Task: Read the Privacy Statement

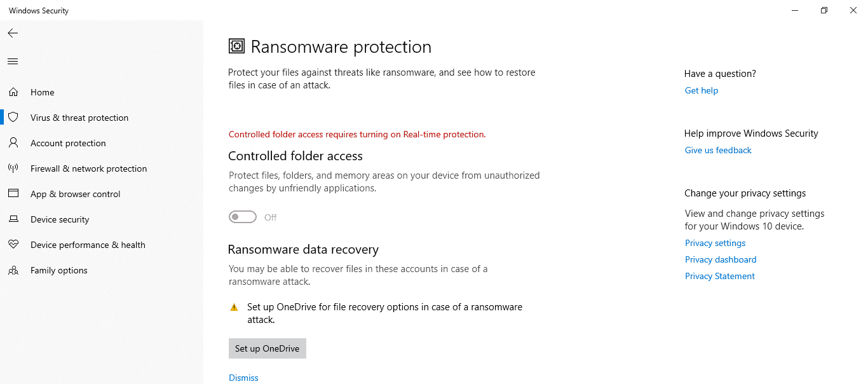Action: (x=719, y=275)
